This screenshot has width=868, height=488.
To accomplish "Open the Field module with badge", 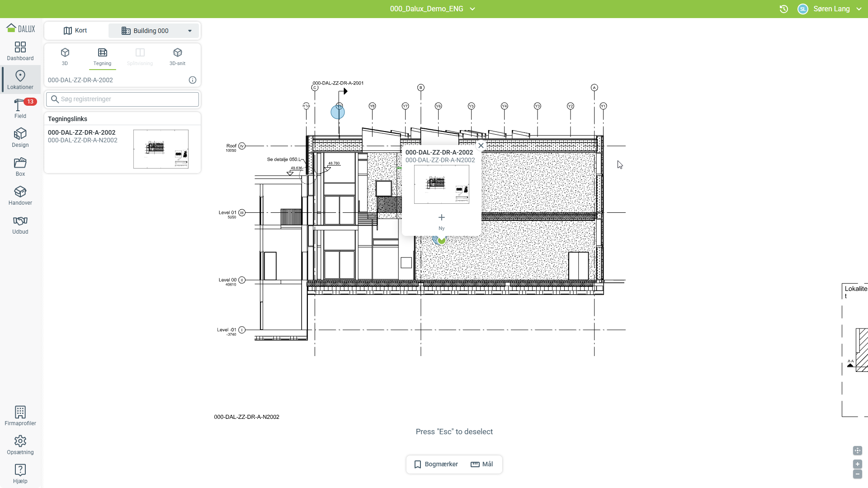I will point(20,109).
